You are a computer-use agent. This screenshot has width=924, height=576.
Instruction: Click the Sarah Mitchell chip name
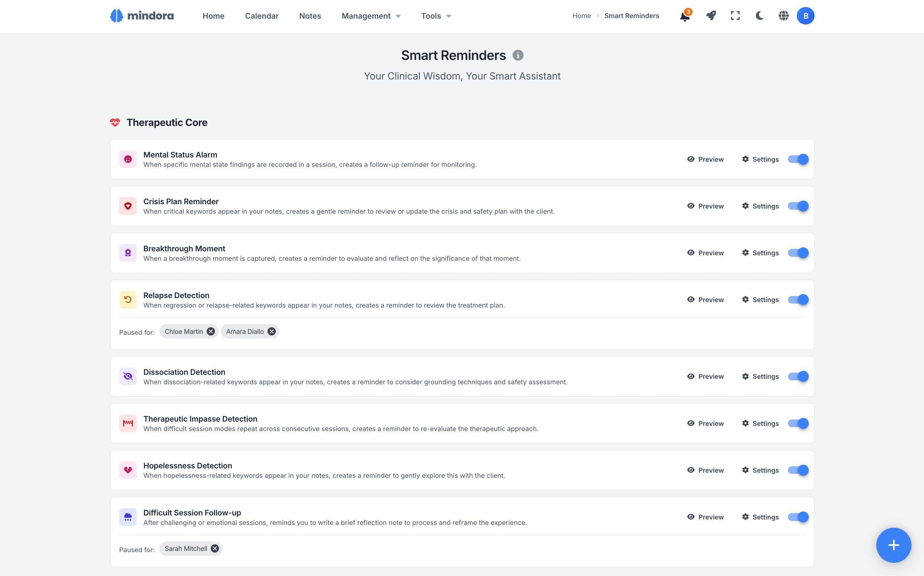point(186,548)
